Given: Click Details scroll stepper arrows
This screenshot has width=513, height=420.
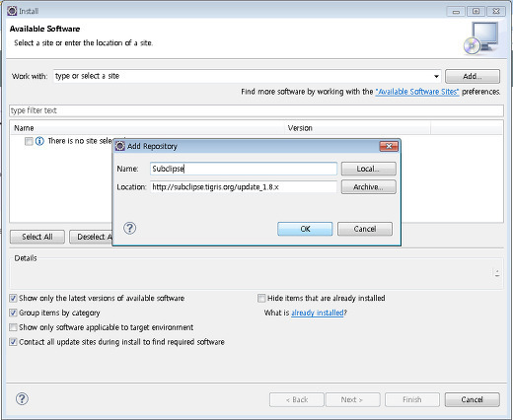Looking at the screenshot, I should (x=497, y=273).
